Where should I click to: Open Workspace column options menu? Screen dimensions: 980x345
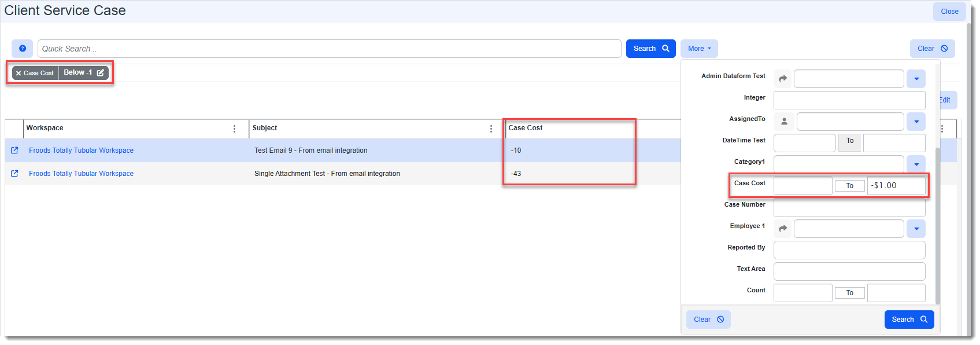[234, 129]
